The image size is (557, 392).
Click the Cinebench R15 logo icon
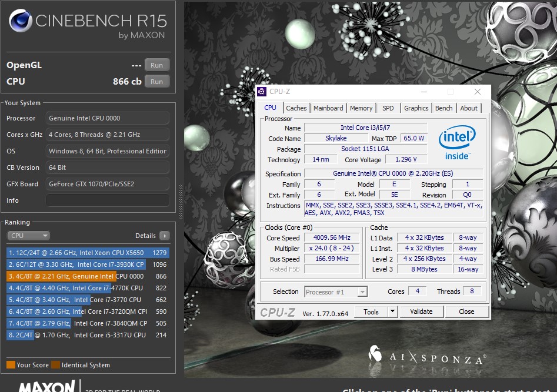coord(20,20)
